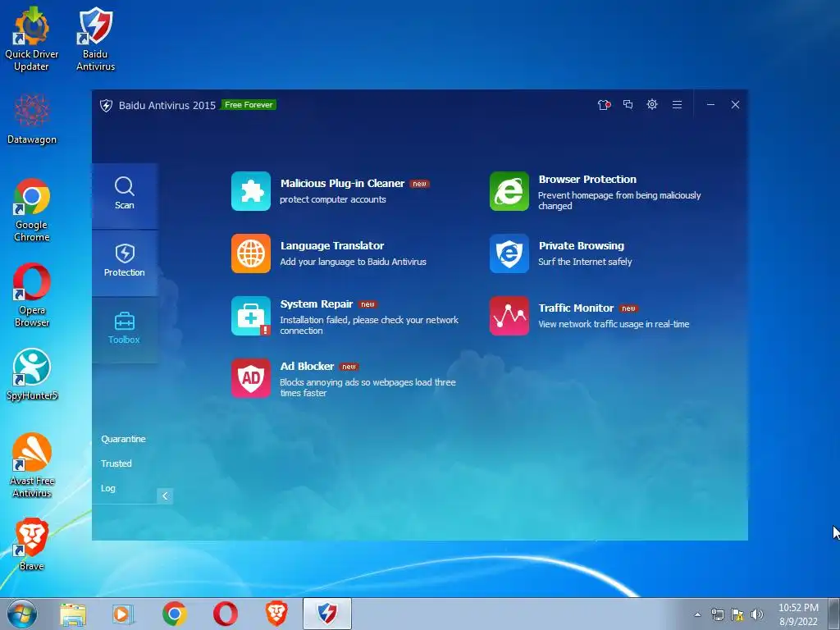This screenshot has height=630, width=840.
Task: Open the Browser Protection green icon
Action: (509, 191)
